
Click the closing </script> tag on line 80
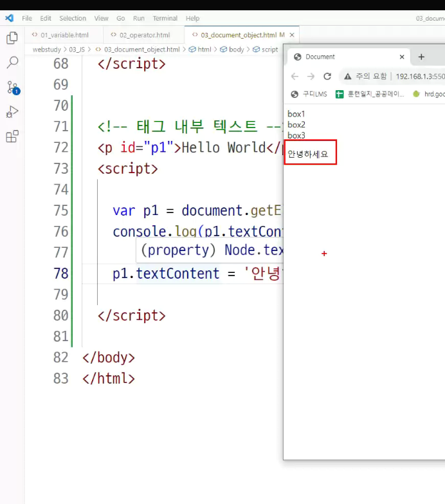[131, 315]
